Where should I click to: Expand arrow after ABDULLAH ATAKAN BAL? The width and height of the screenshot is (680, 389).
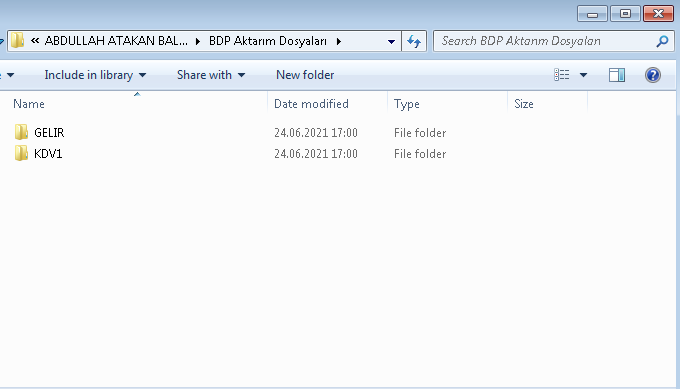pos(198,41)
